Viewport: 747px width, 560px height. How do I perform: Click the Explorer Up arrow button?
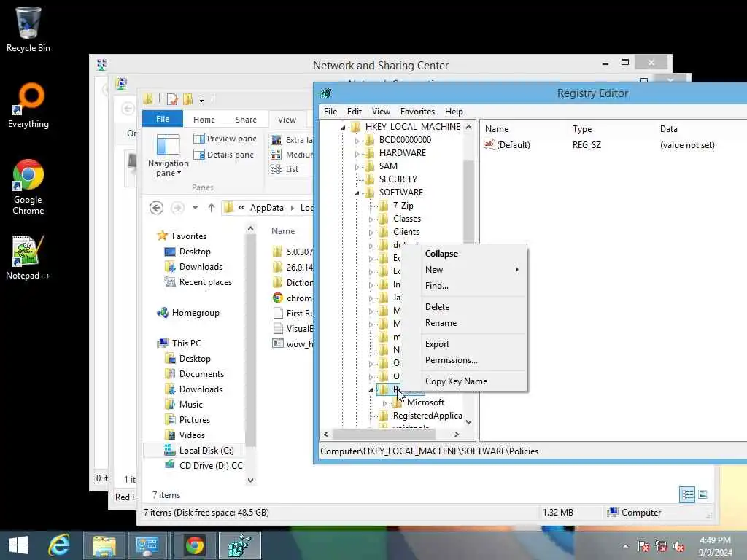click(x=212, y=208)
